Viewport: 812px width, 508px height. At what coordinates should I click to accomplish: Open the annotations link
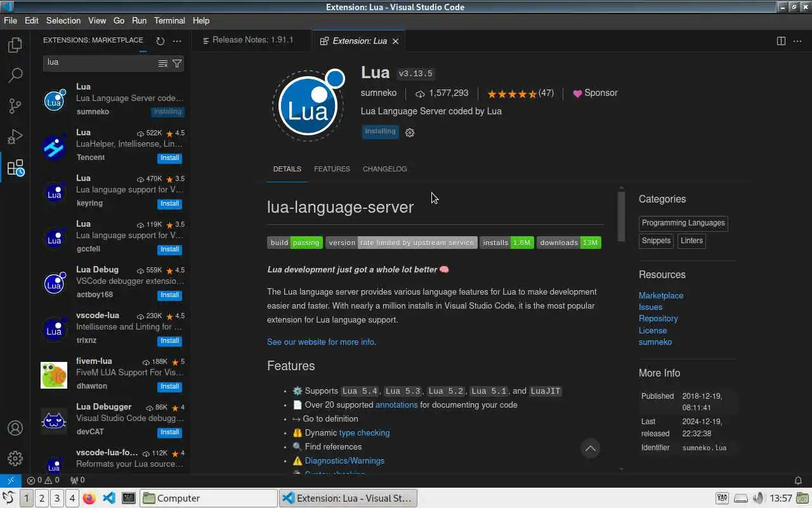point(396,404)
